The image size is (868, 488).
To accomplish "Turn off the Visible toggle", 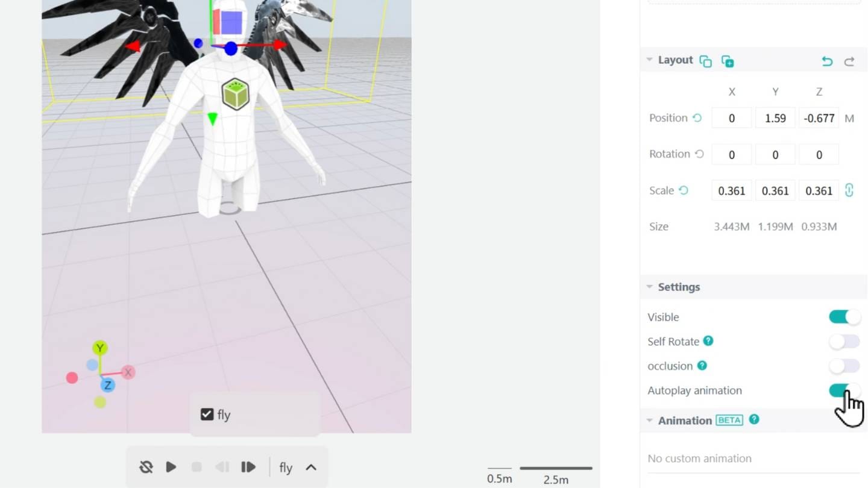I will point(844,317).
